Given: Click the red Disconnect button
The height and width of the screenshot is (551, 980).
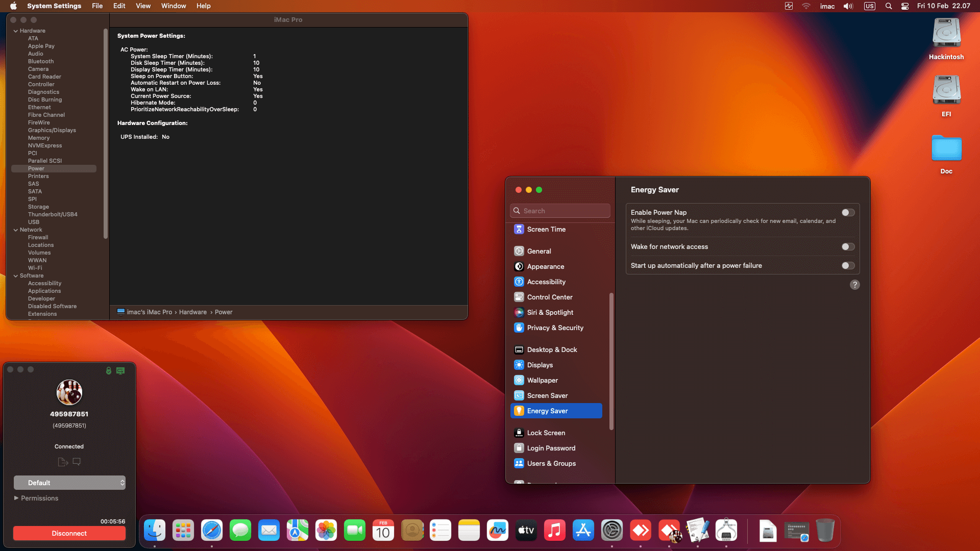Looking at the screenshot, I should click(69, 533).
